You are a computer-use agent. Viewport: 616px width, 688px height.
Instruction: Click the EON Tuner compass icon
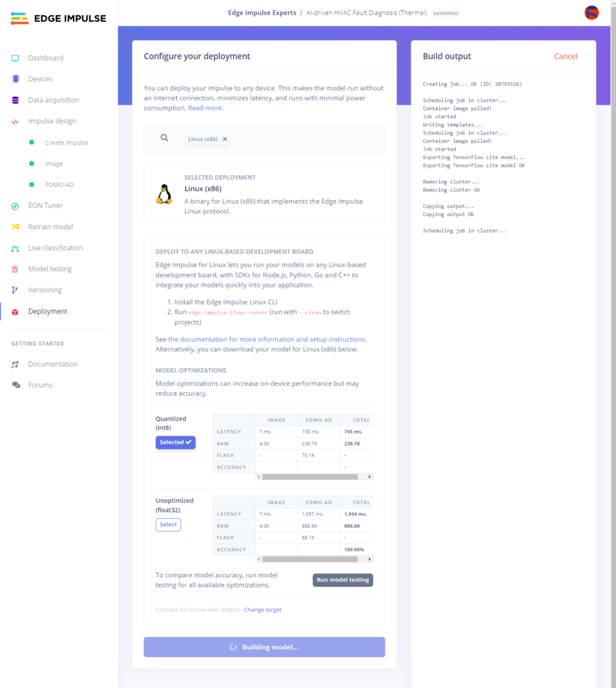15,206
